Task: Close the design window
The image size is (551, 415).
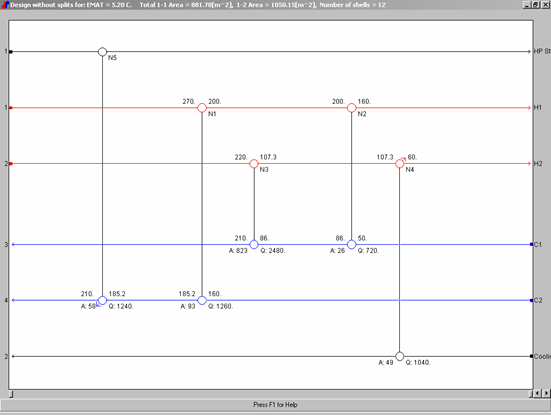Action: [544, 5]
